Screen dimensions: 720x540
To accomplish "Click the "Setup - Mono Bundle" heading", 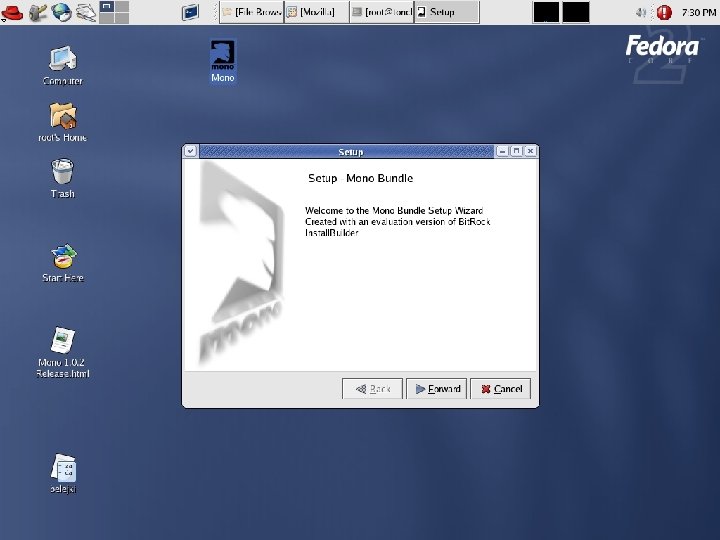I will coord(360,178).
